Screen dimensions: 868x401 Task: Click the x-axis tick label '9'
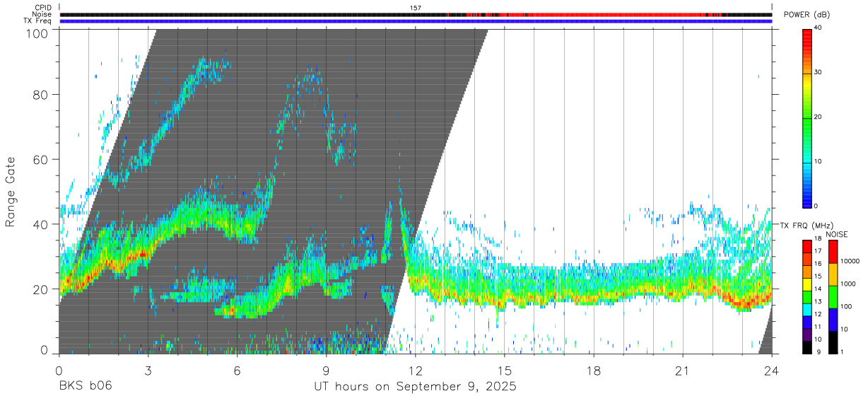tap(327, 371)
